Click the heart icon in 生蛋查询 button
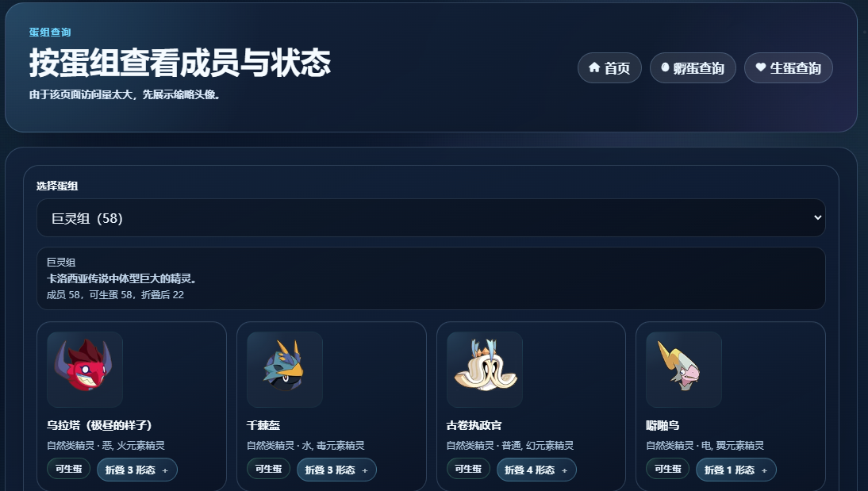 (761, 67)
